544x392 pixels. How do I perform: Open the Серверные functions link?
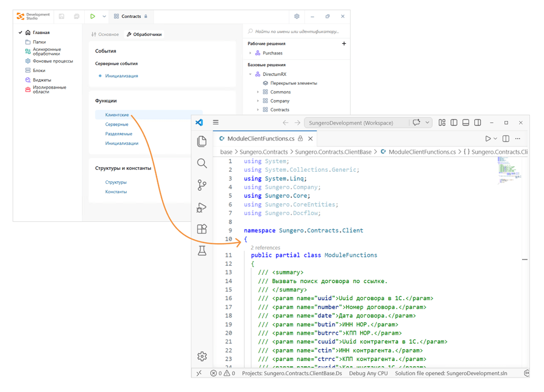(116, 125)
